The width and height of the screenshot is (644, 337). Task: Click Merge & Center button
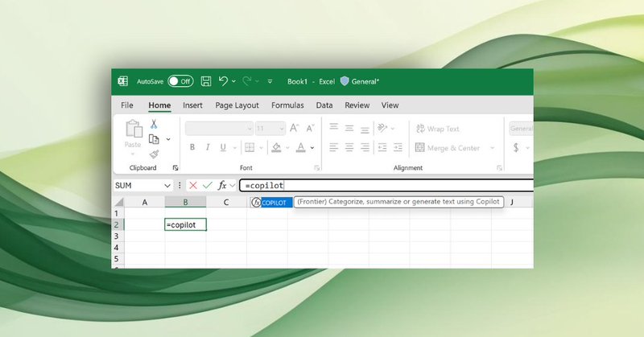(x=448, y=148)
